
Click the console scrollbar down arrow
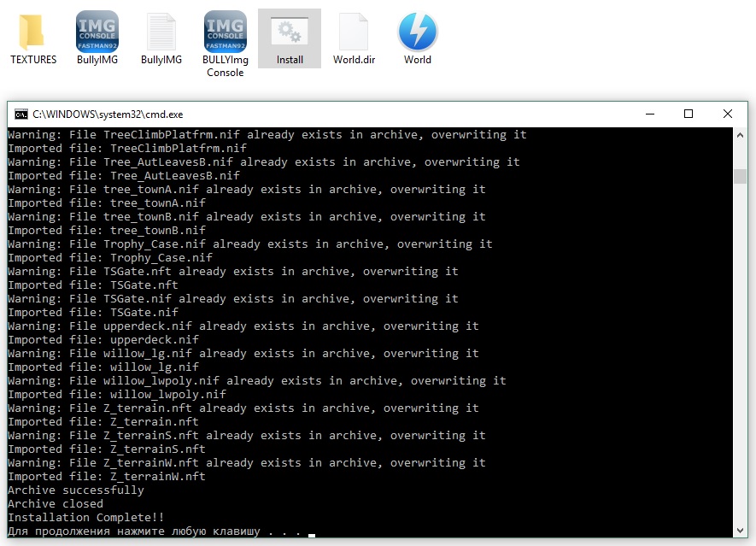[740, 531]
